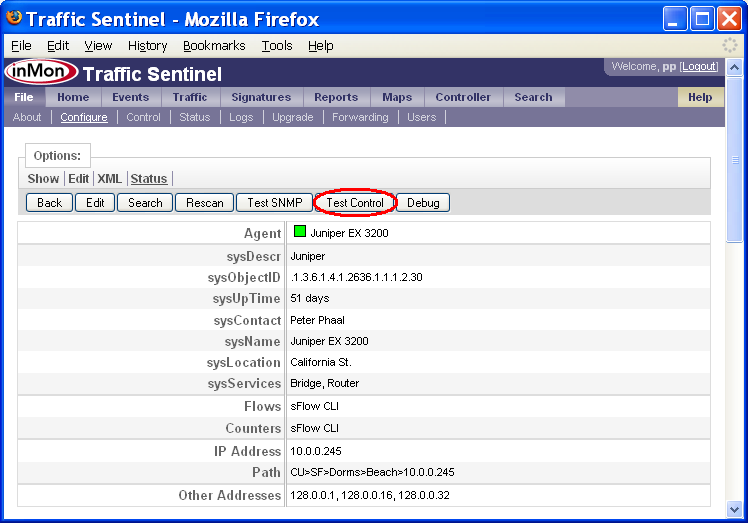Image resolution: width=748 pixels, height=523 pixels.
Task: Minimize the Firefox window
Action: [x=675, y=19]
